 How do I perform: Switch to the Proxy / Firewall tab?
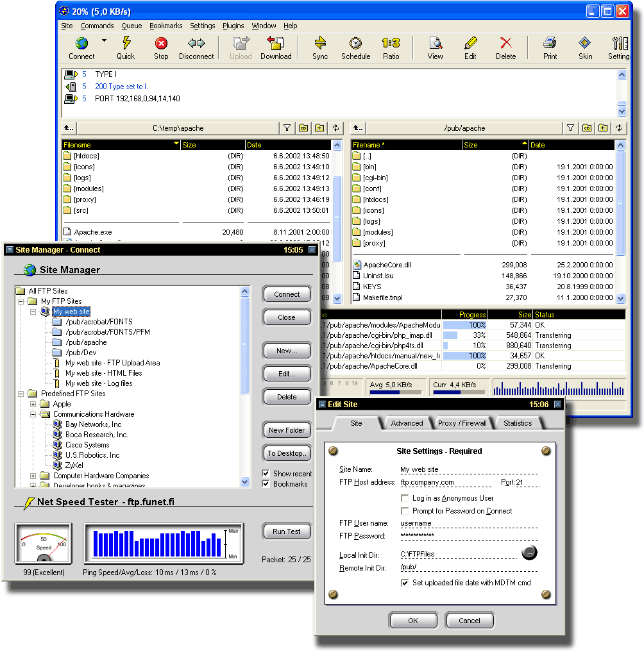[462, 423]
